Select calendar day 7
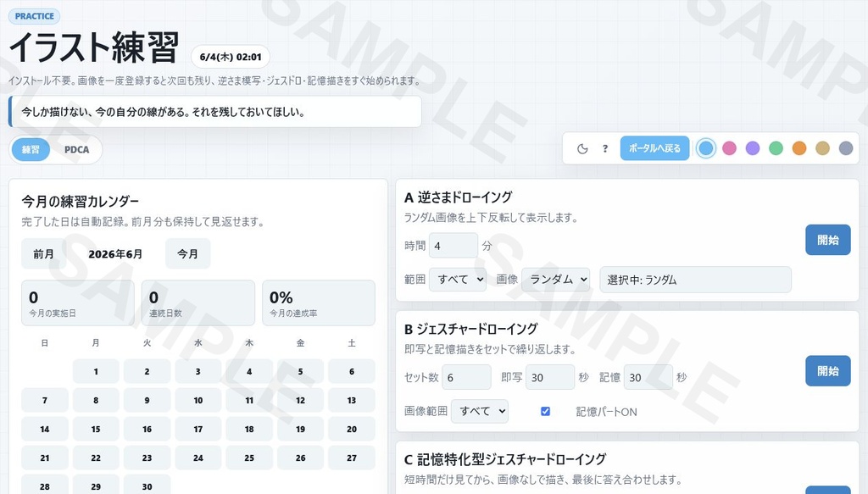The width and height of the screenshot is (868, 494). click(45, 400)
